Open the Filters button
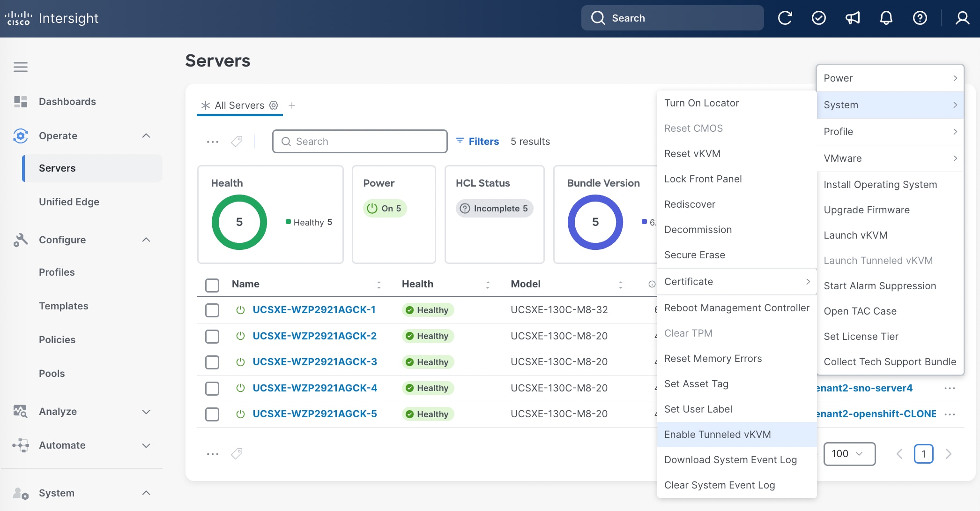 coord(477,142)
